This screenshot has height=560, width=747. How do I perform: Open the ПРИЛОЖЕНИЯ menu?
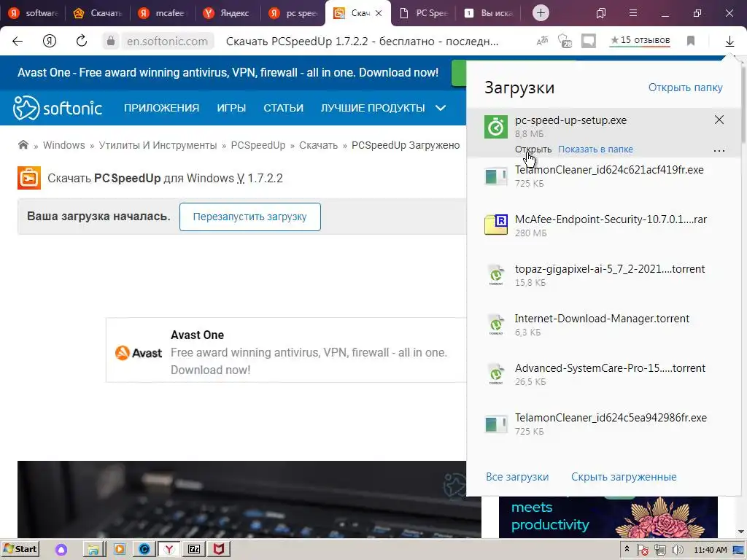[x=161, y=108]
